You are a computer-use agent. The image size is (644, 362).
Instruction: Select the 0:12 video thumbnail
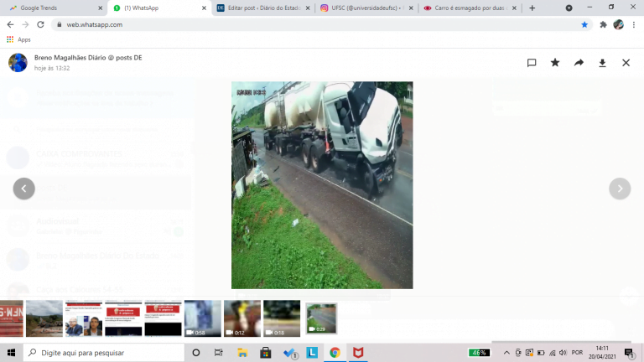(x=241, y=318)
